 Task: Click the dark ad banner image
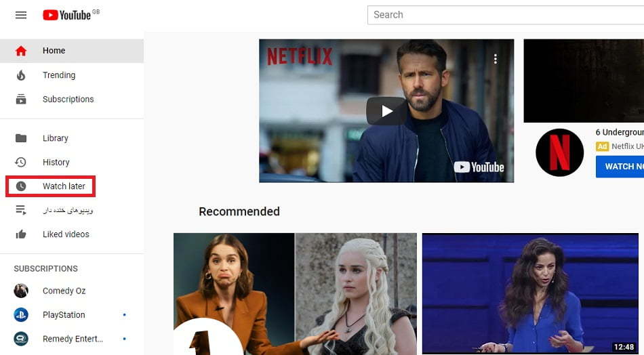584,81
